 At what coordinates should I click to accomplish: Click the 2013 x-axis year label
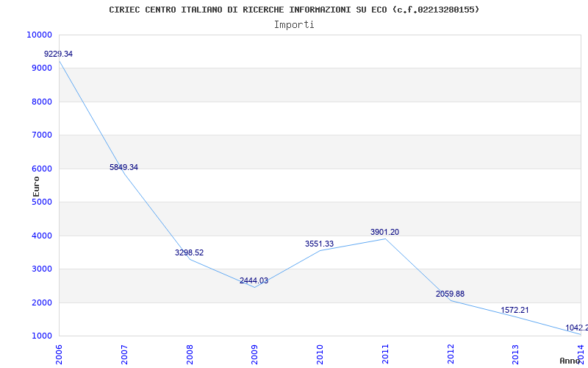tap(516, 355)
